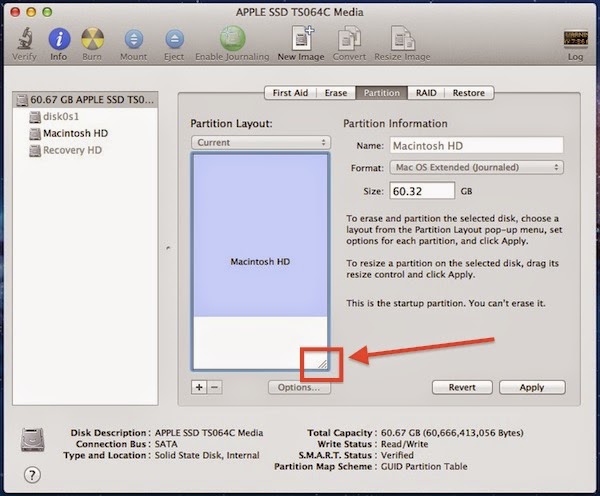Click the Convert toolbar icon
Image resolution: width=600 pixels, height=496 pixels.
349,38
